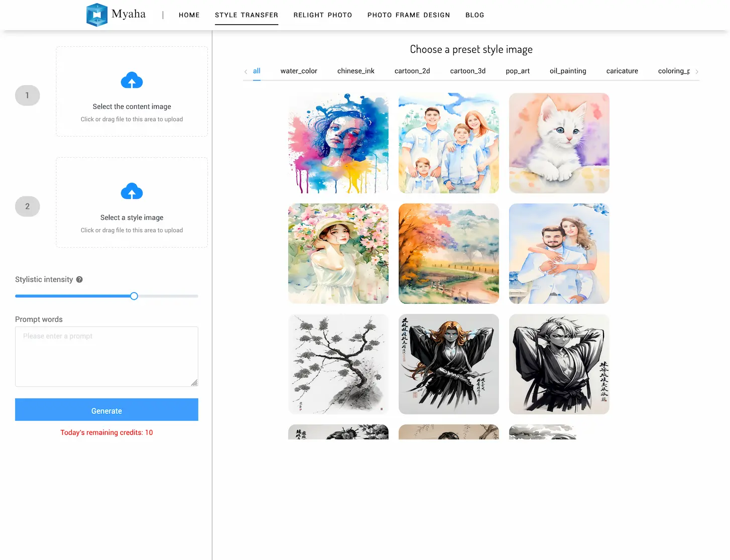Select the white kitten watercolor style thumbnail

coord(559,143)
